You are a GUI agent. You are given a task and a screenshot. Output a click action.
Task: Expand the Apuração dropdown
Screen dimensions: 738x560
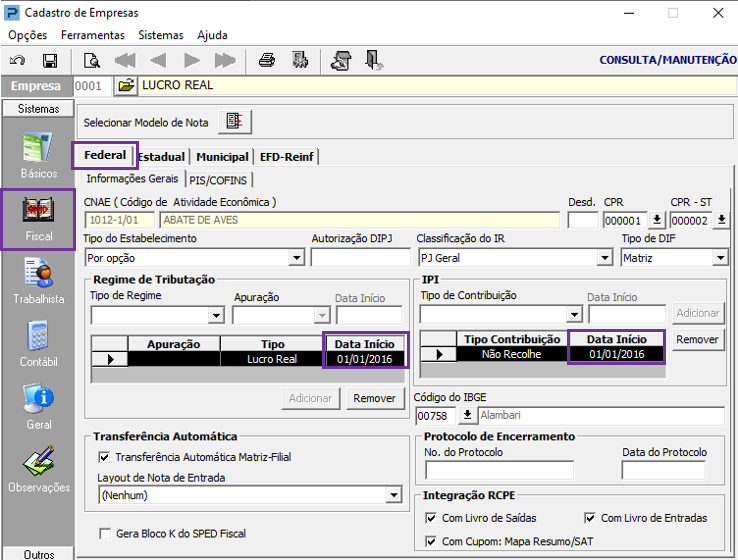click(x=322, y=315)
